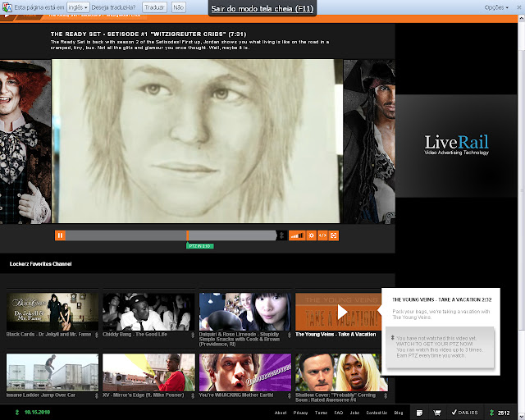View the 2512 PTZ balance
Screen dimensions: 525x420
click(x=500, y=413)
